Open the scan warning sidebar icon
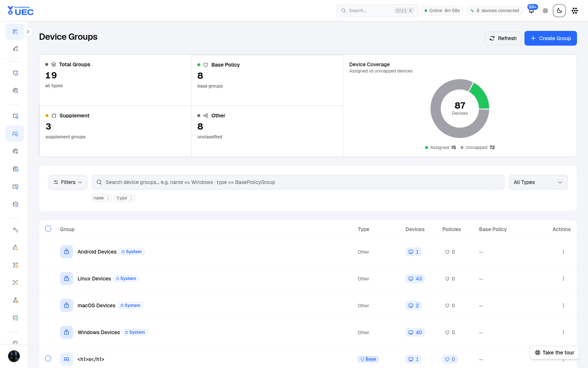The width and height of the screenshot is (588, 368). pos(15,265)
